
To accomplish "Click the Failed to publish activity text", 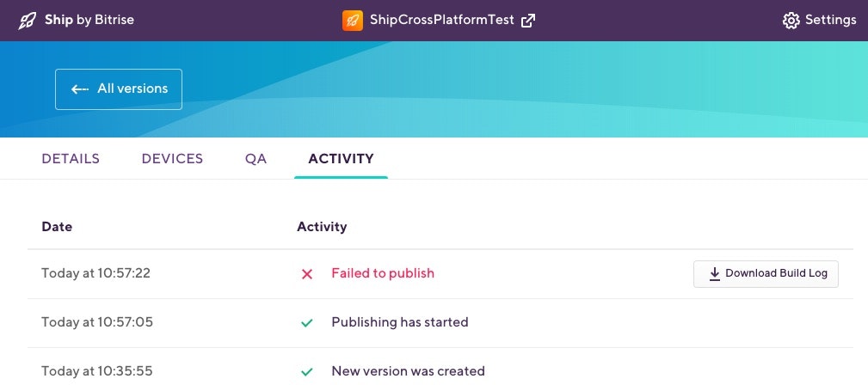I will (383, 273).
